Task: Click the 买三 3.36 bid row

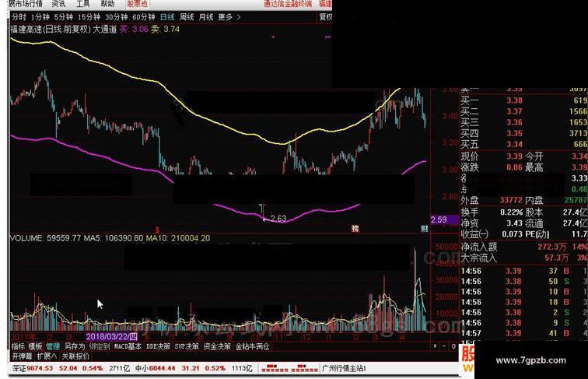Action: tap(524, 122)
